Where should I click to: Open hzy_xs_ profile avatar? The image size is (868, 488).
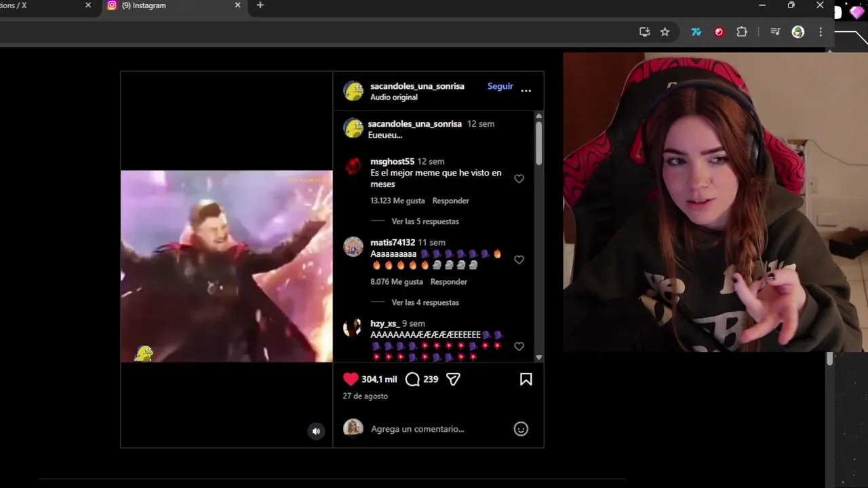pyautogui.click(x=352, y=328)
